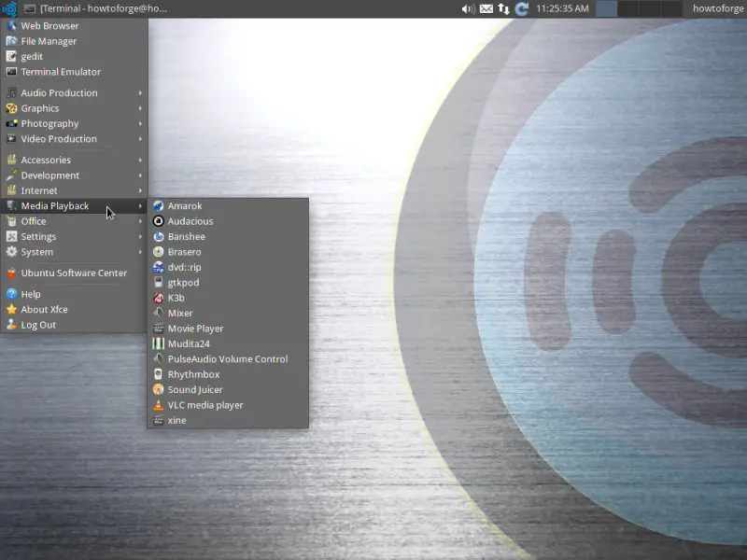This screenshot has width=747, height=560.
Task: Click the Brasero label text
Action: [184, 252]
